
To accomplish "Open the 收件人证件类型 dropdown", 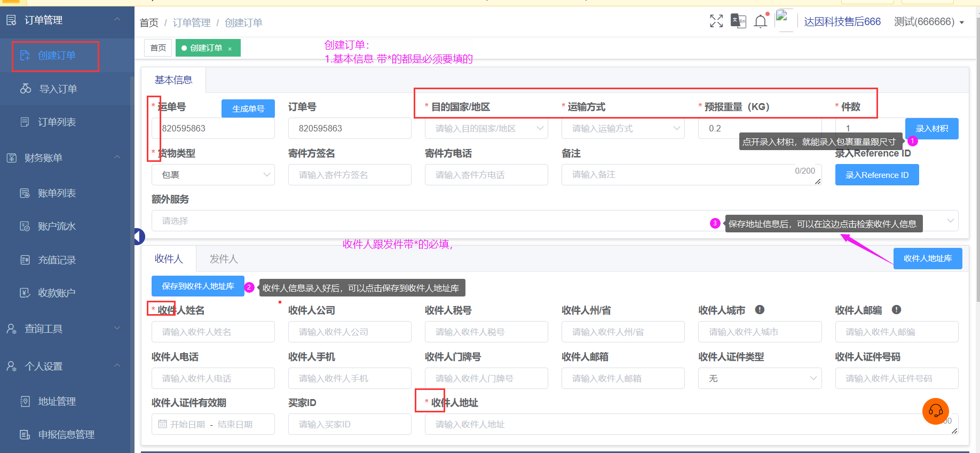I will tap(759, 378).
